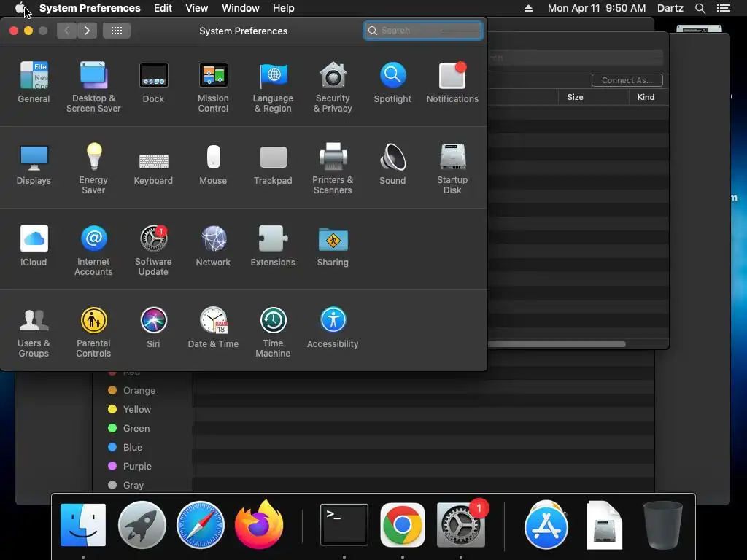Click the date and time in menu bar
Viewport: 747px width, 560px height.
[597, 8]
